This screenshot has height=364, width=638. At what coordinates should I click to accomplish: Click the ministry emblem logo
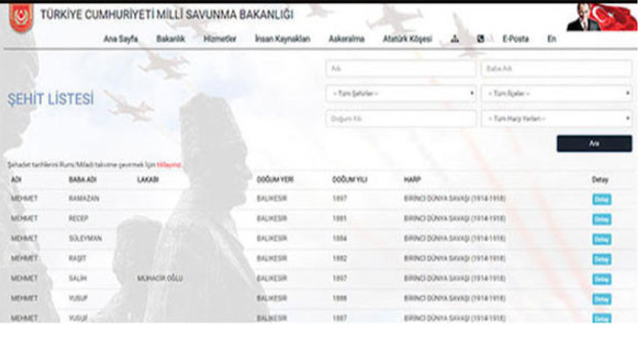click(x=21, y=16)
